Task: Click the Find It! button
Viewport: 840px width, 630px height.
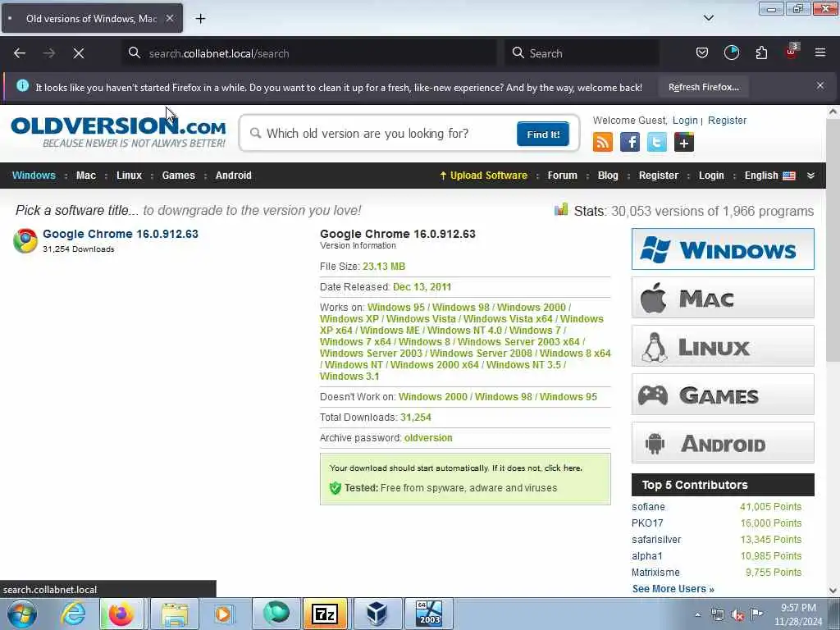Action: coord(543,134)
